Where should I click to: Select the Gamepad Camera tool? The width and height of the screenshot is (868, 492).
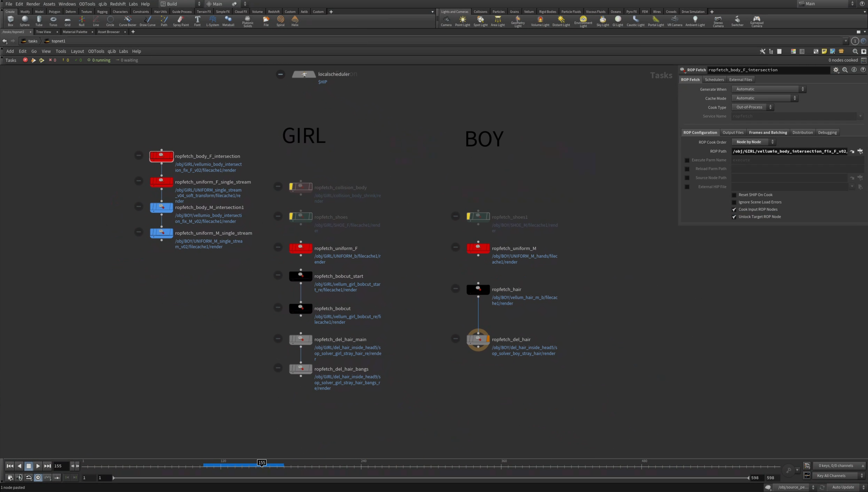pyautogui.click(x=757, y=21)
